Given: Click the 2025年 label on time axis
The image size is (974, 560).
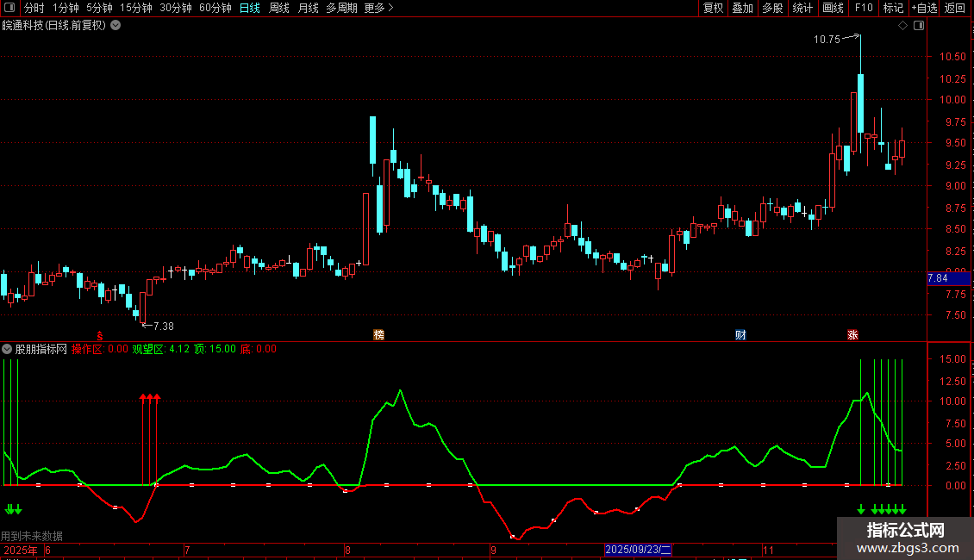Looking at the screenshot, I should coord(21,550).
